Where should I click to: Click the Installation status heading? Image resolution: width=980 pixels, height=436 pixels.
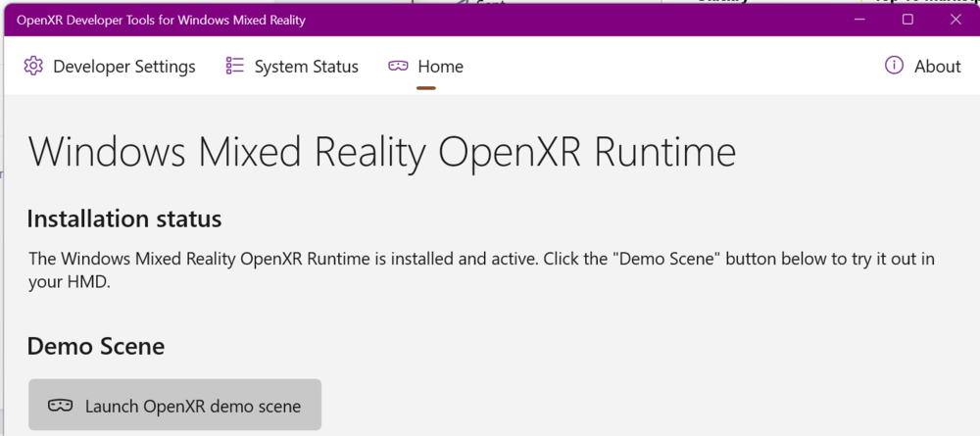124,219
